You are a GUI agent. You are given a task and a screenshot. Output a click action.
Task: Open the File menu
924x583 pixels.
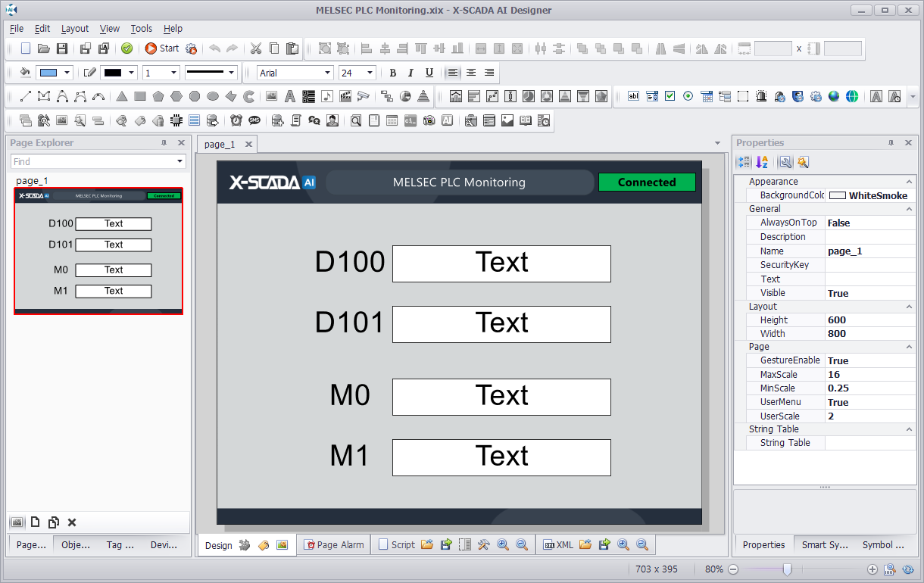17,28
